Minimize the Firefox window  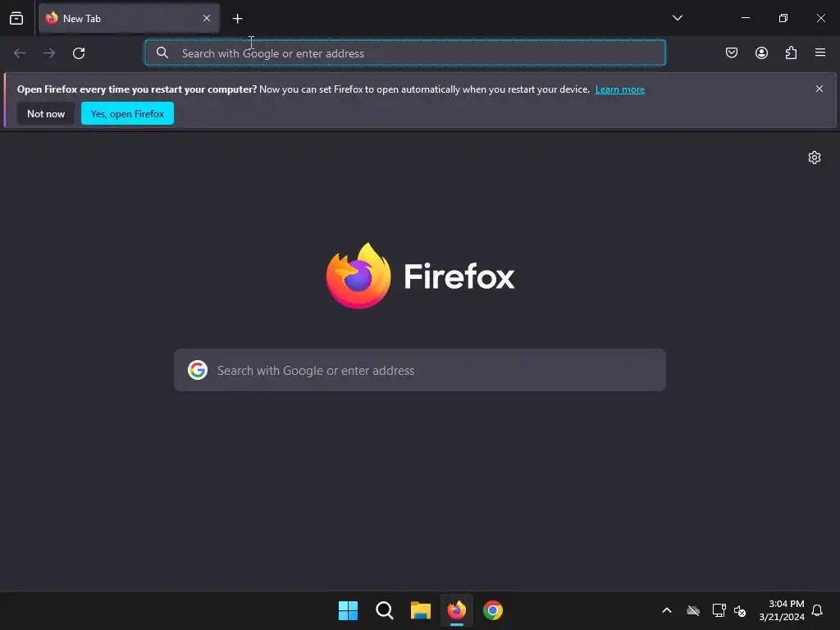tap(746, 18)
